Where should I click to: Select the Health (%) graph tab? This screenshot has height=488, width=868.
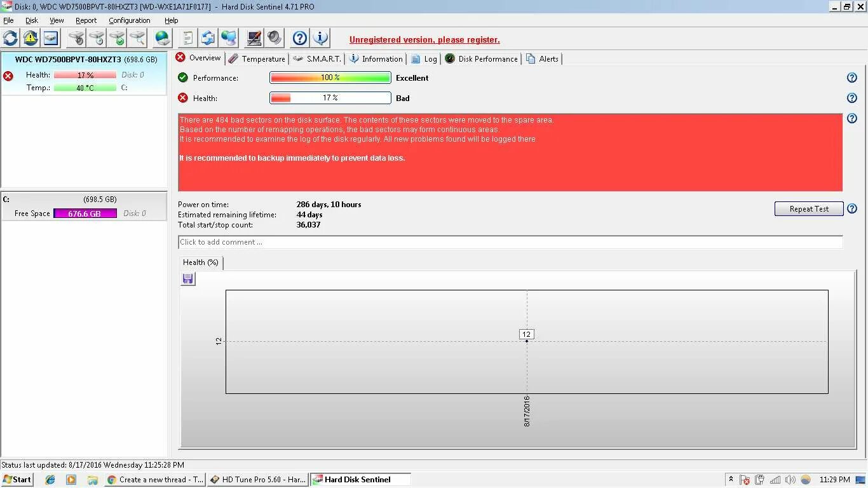(x=201, y=262)
